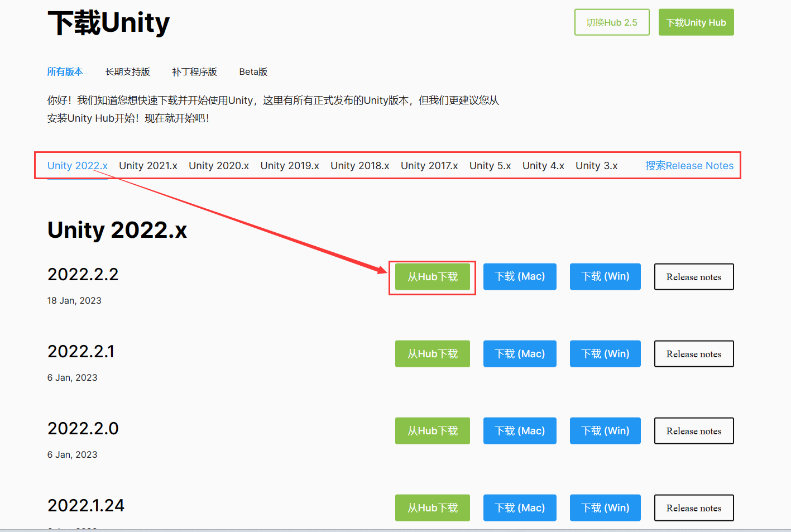Select Unity 5.x in version navigation
Viewport: 791px width, 532px height.
490,165
